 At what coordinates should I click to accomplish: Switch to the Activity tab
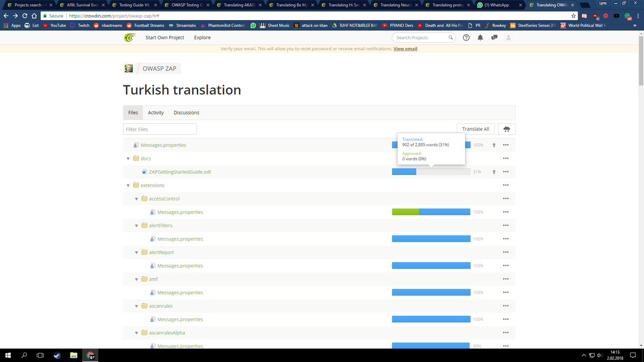coord(156,113)
